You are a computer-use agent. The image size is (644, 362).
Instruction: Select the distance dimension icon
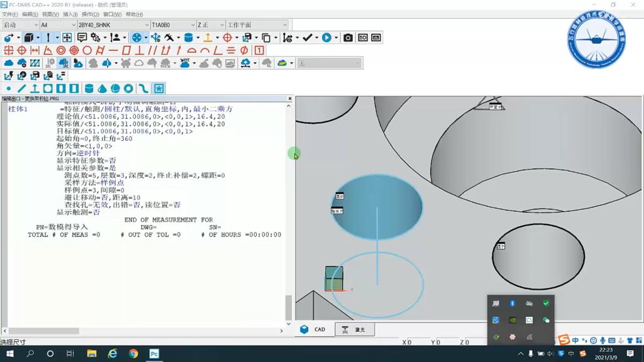35,50
